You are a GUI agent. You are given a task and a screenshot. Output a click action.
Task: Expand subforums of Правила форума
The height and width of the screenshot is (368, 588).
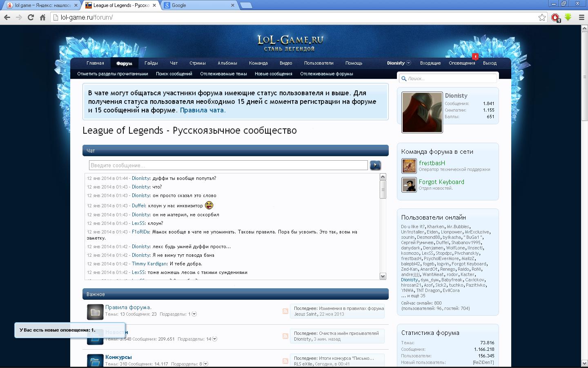point(194,314)
